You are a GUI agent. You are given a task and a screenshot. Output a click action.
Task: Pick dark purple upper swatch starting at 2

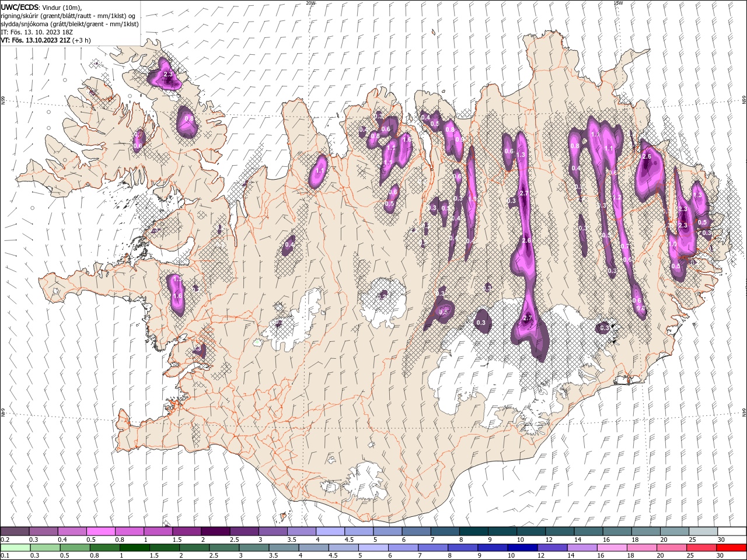(215, 531)
